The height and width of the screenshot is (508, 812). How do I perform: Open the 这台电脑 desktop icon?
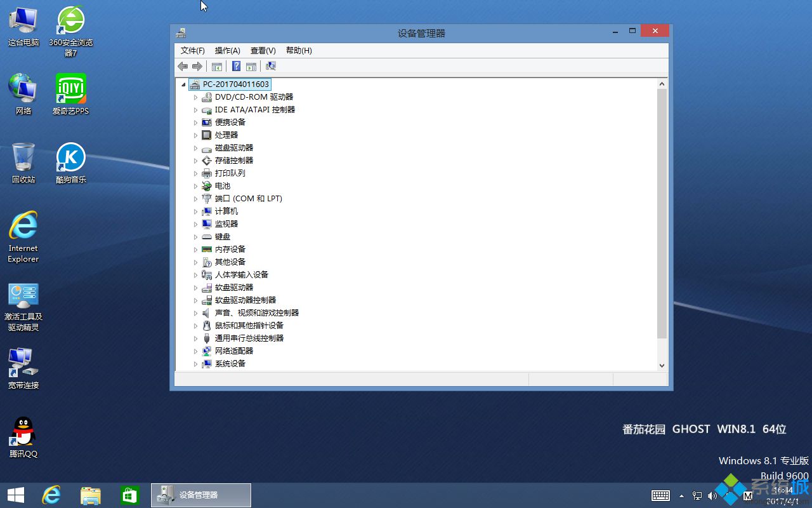pos(23,27)
